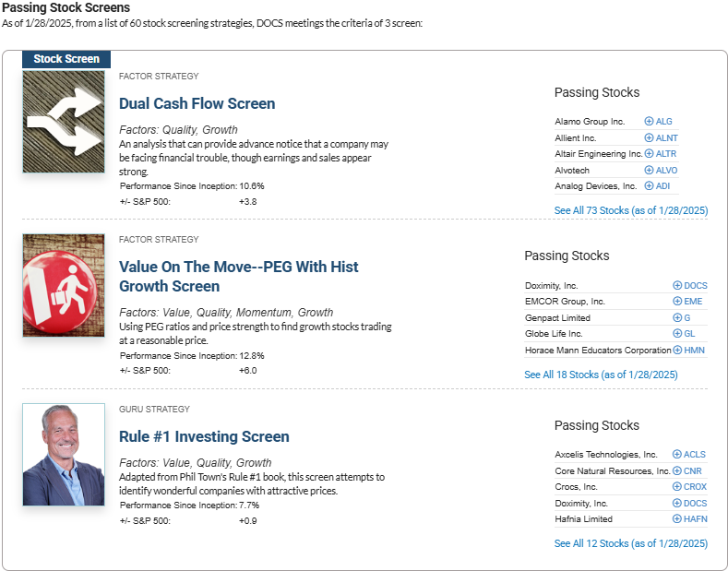Click plus icon in Doximity row above EMCOR

pos(677,286)
